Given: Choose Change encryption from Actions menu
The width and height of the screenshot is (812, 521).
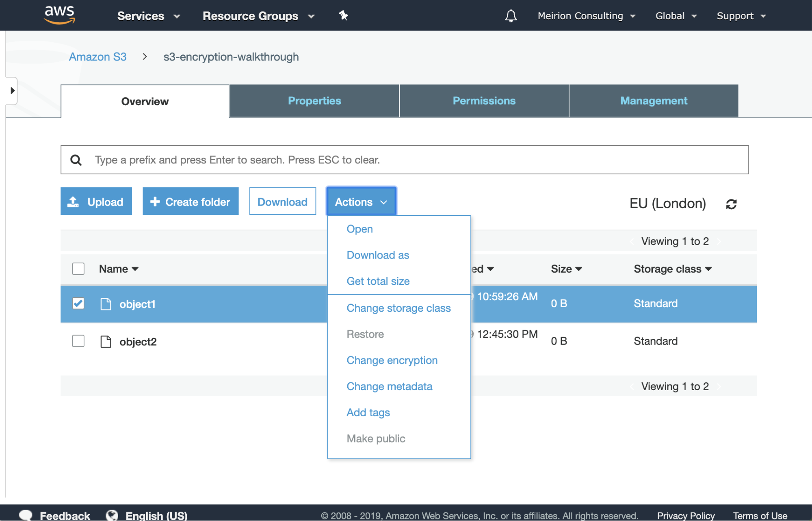Looking at the screenshot, I should pos(392,360).
